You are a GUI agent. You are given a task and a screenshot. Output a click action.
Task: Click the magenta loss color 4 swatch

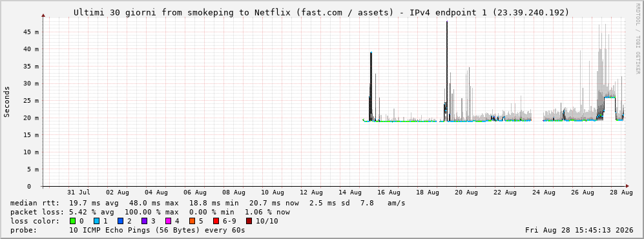click(167, 222)
